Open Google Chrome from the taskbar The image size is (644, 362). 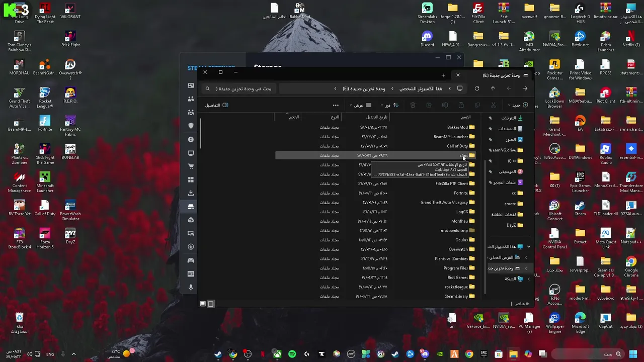point(469,354)
